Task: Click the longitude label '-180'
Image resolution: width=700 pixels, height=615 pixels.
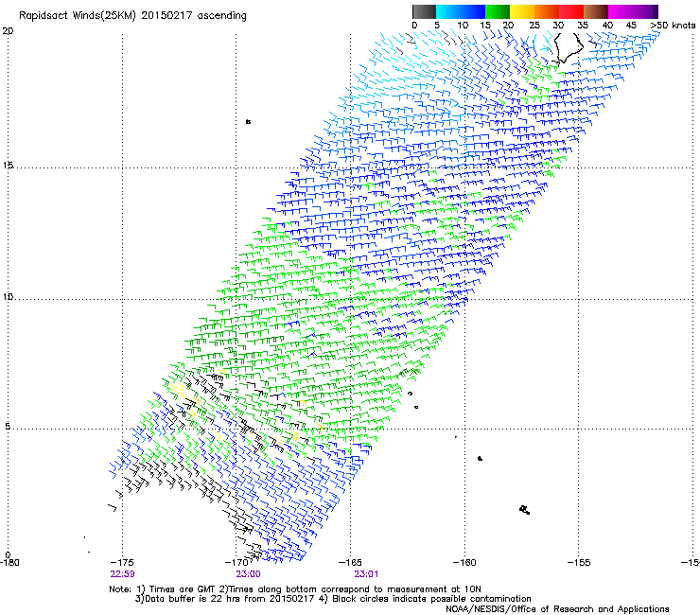Action: [x=9, y=562]
